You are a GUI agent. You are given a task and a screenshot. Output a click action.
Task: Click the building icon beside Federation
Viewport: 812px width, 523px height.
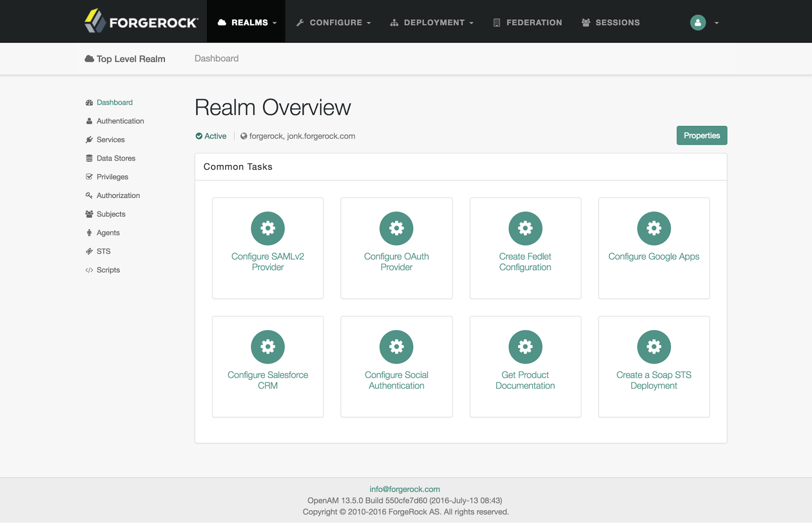[x=497, y=22]
